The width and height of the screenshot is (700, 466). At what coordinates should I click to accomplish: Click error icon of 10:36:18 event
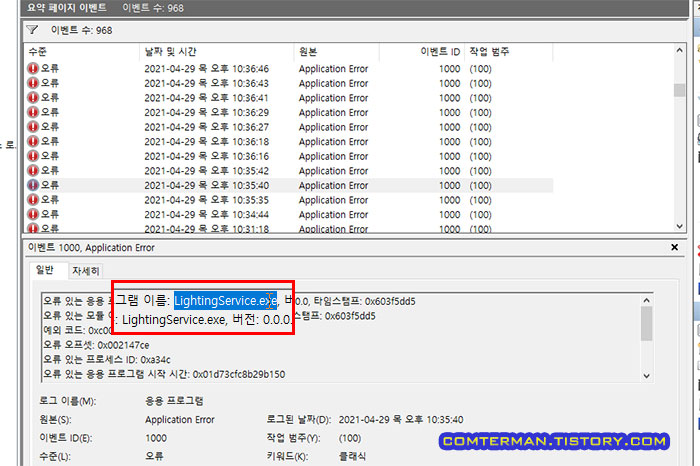click(x=33, y=141)
